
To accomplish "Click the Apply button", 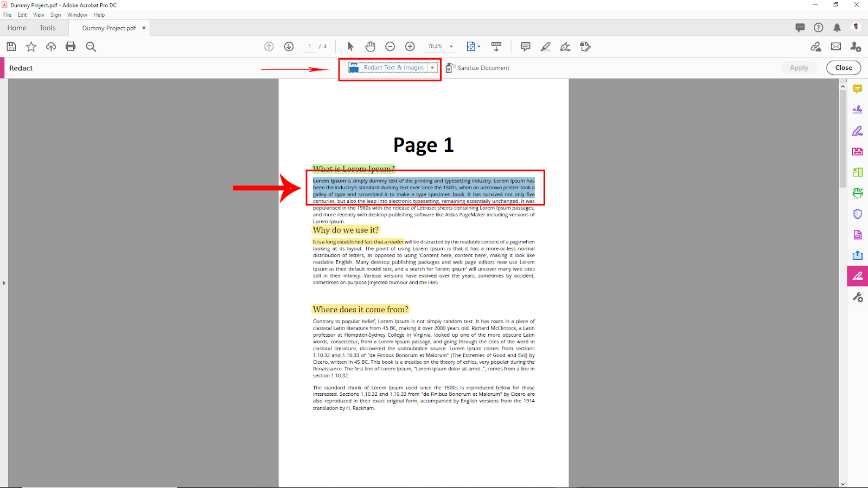I will [799, 68].
